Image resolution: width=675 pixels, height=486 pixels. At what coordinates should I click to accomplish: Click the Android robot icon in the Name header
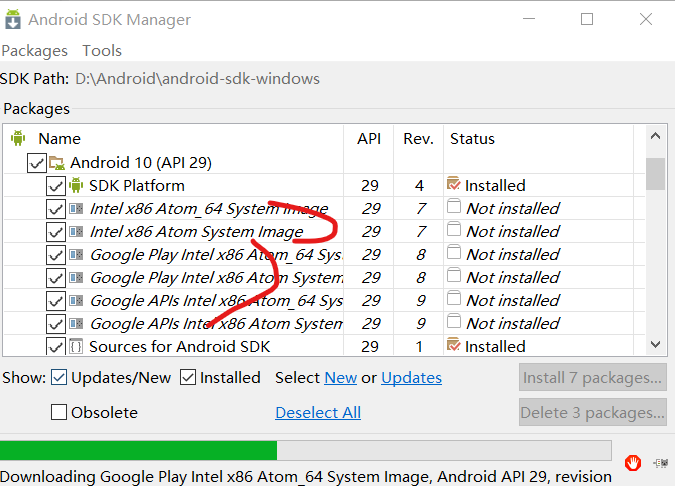point(17,138)
